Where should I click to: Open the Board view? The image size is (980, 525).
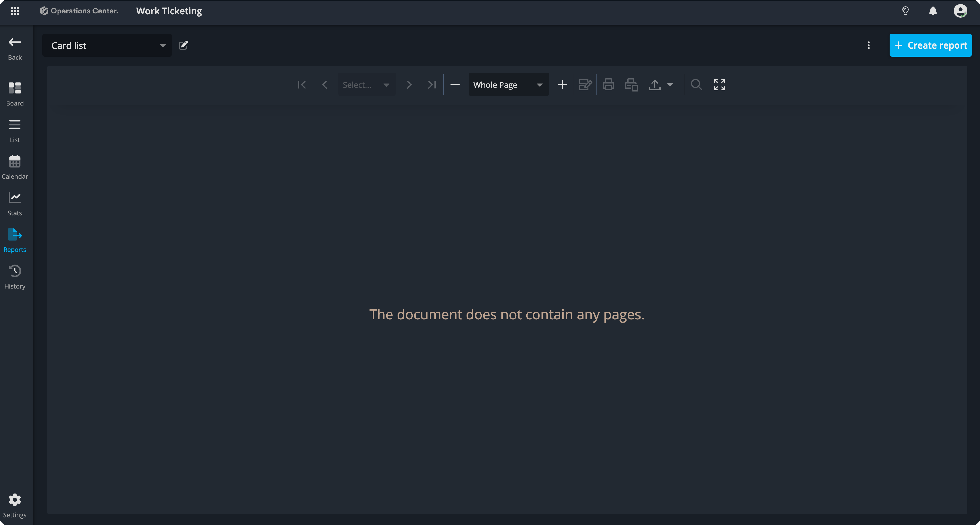(x=15, y=94)
